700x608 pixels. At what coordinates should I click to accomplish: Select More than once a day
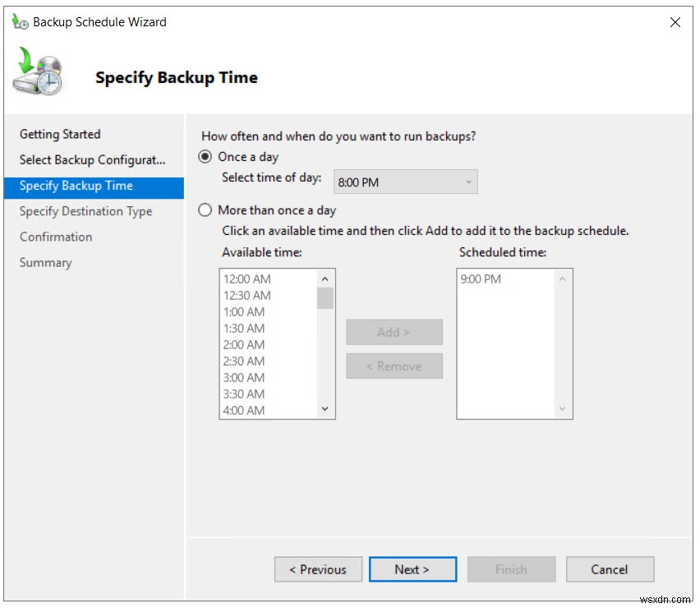click(204, 210)
